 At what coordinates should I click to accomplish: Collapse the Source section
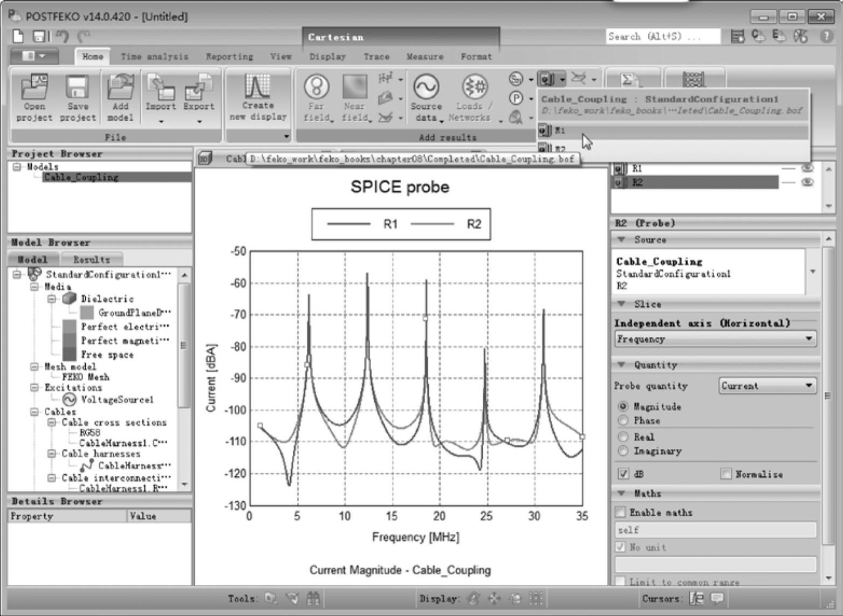622,239
